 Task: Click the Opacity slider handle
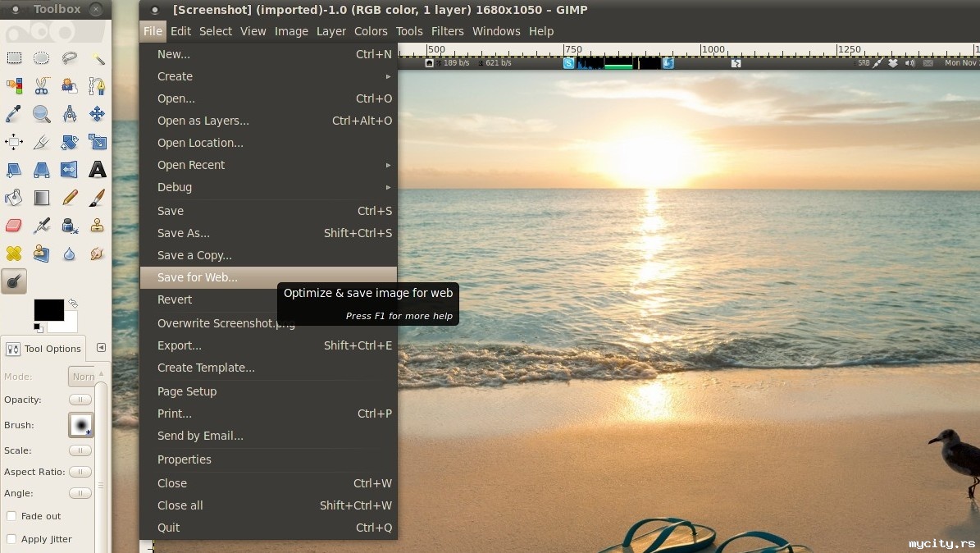[80, 400]
